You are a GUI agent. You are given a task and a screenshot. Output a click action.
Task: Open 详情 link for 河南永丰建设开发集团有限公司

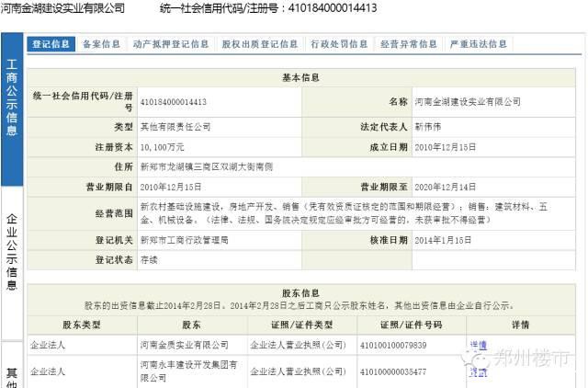coord(479,371)
